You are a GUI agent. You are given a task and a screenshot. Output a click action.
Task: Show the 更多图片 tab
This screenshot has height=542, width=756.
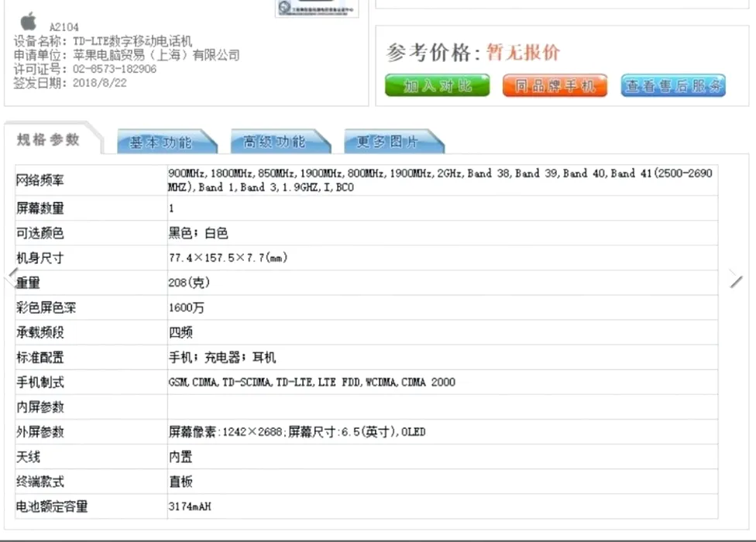pos(387,142)
